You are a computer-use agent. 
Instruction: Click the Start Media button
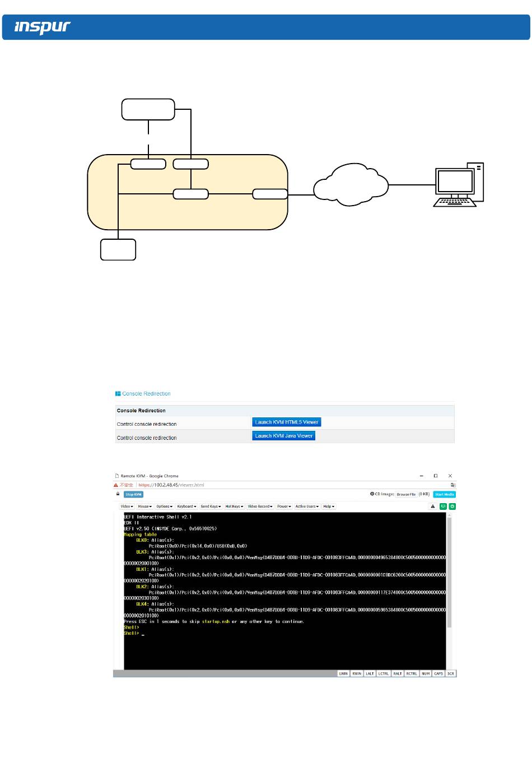point(445,495)
